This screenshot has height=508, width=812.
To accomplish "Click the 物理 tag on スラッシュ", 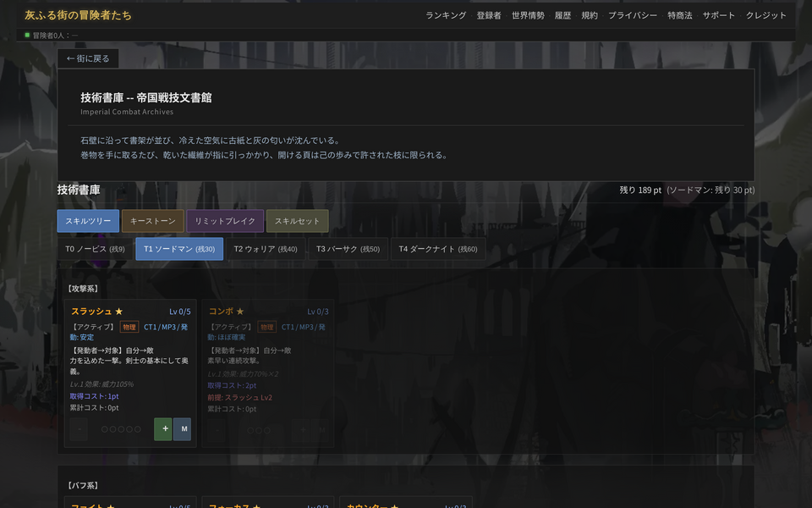I will tap(129, 327).
